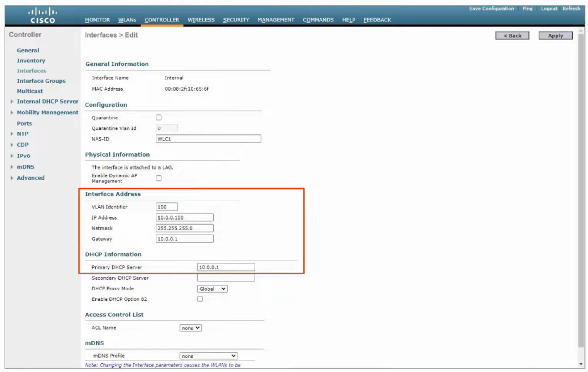Expand the Mobility Management section arrow
Image resolution: width=588 pixels, height=372 pixels.
[x=12, y=112]
